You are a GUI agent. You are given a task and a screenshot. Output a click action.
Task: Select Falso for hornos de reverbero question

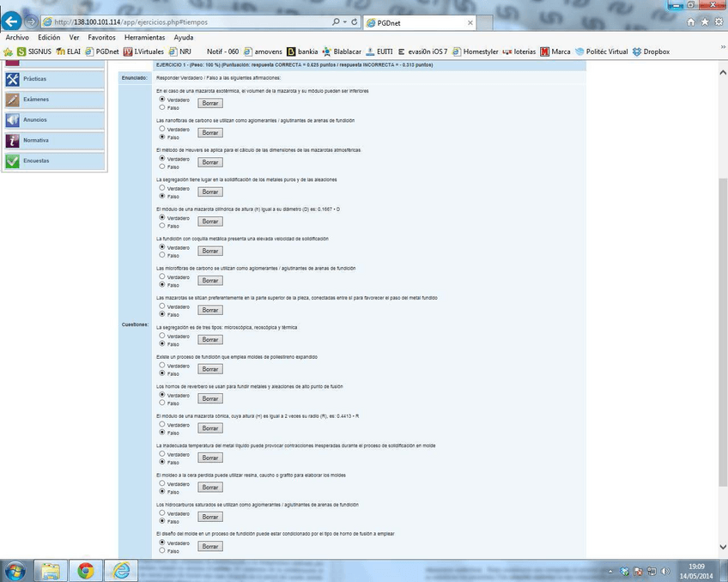click(x=162, y=403)
